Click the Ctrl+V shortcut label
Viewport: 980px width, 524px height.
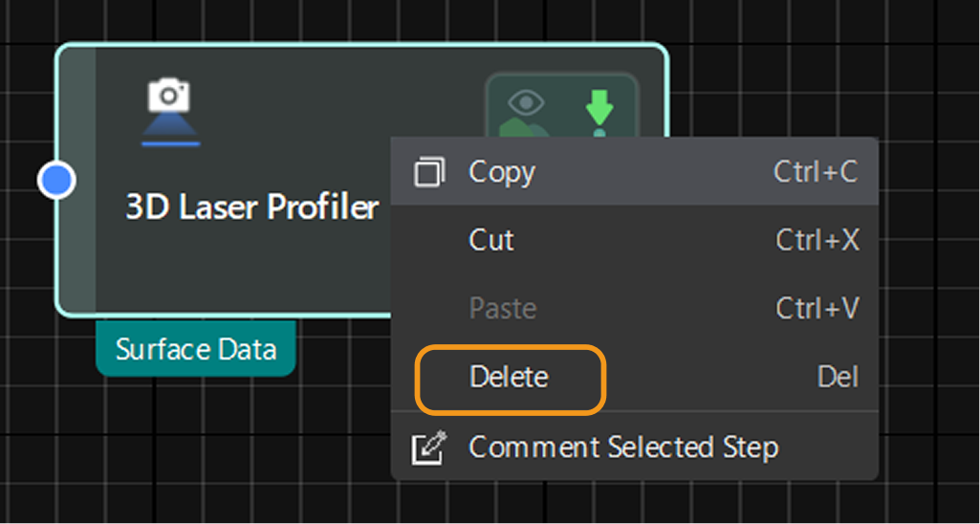(817, 309)
